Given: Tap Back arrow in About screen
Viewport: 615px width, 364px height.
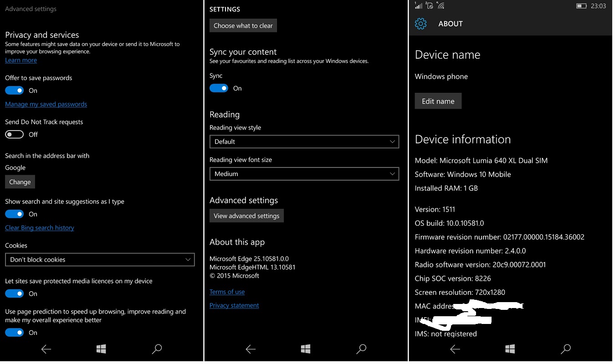Looking at the screenshot, I should coord(455,349).
